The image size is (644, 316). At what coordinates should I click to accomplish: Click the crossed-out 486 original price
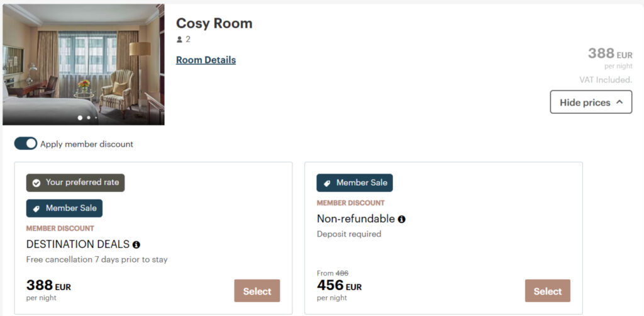[341, 273]
